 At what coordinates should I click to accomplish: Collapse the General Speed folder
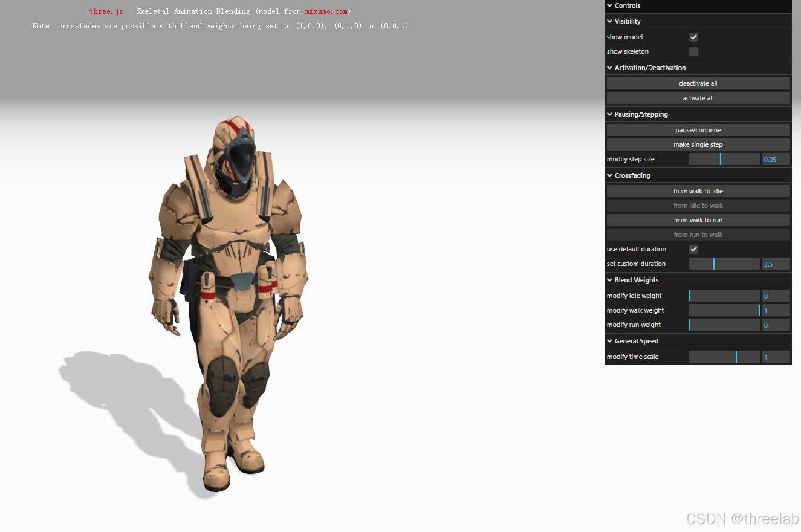(x=698, y=341)
